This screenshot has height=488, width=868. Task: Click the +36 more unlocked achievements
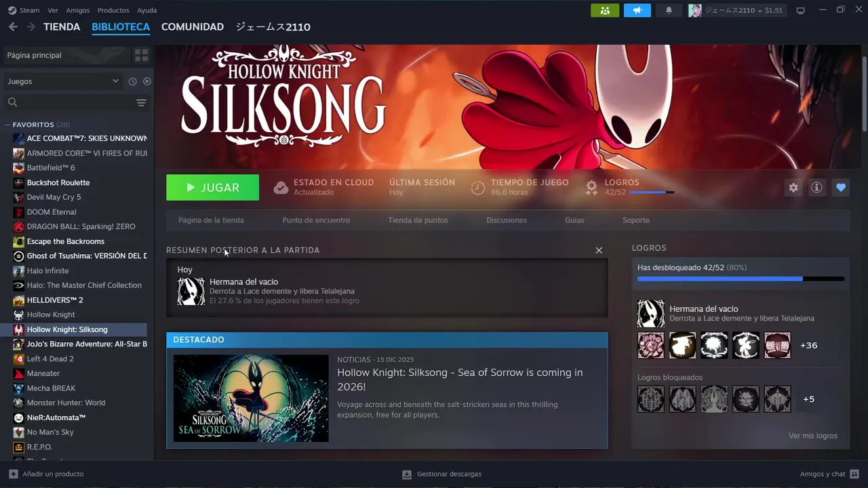(808, 345)
